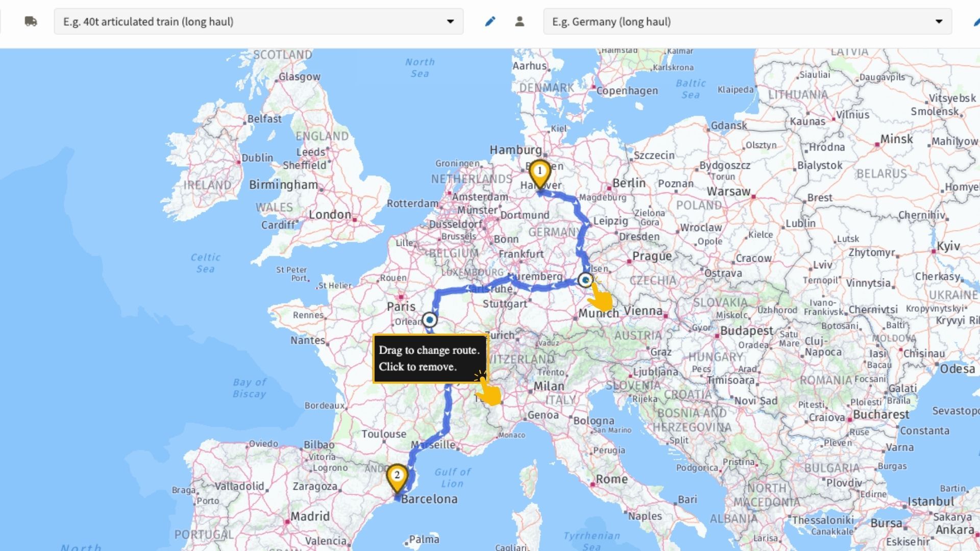Click the vehicle dropdown arrow
Viewport: 980px width, 551px height.
(x=450, y=21)
